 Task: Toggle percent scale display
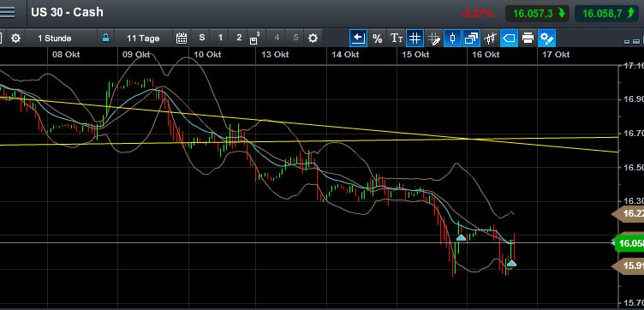(x=377, y=39)
